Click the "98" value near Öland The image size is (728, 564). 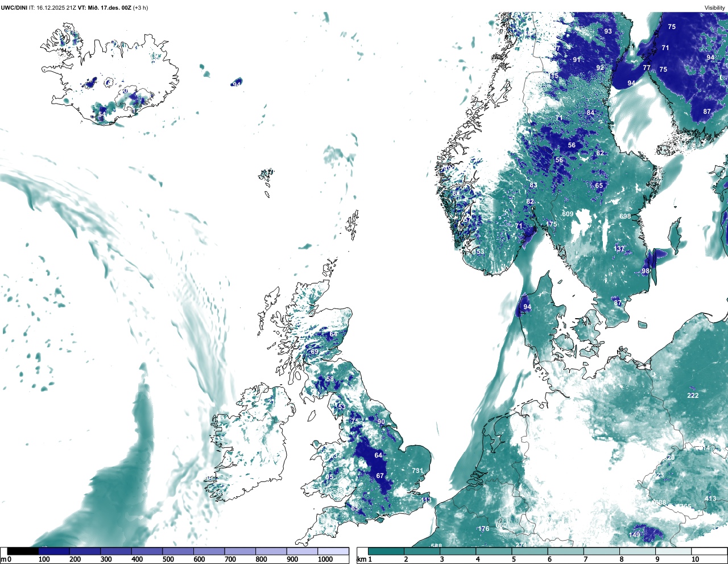[x=646, y=271]
